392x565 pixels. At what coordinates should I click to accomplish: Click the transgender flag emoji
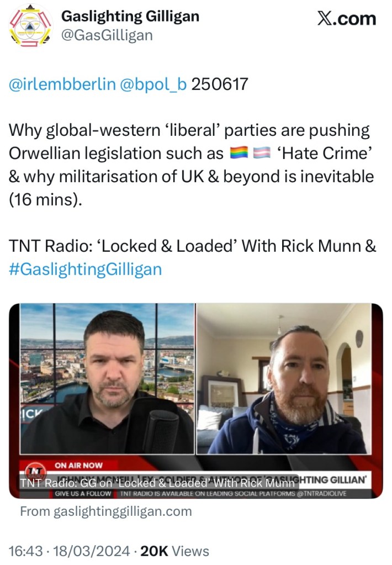[x=262, y=153]
